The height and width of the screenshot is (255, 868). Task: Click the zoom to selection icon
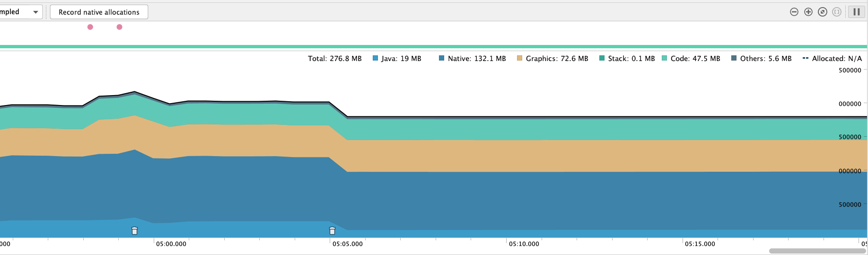[837, 12]
